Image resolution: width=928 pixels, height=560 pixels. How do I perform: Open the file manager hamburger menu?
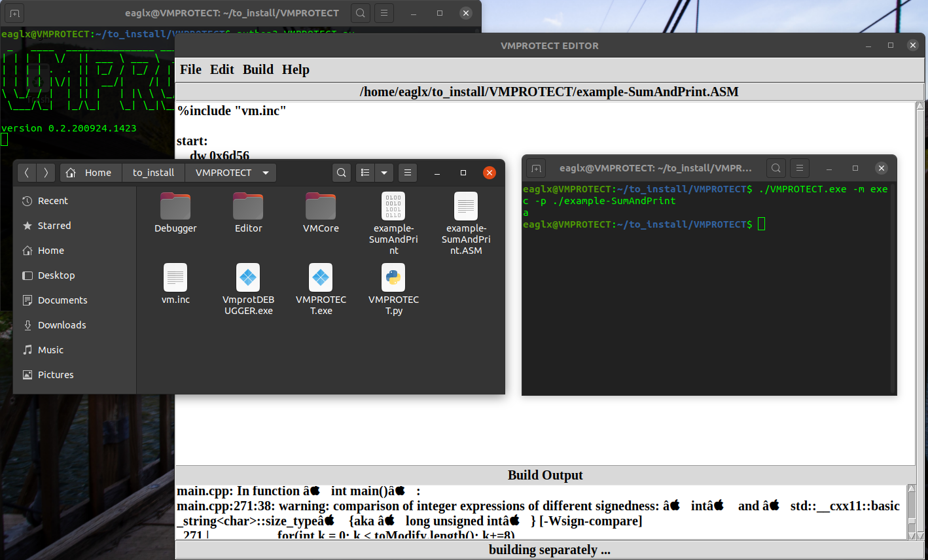(408, 173)
